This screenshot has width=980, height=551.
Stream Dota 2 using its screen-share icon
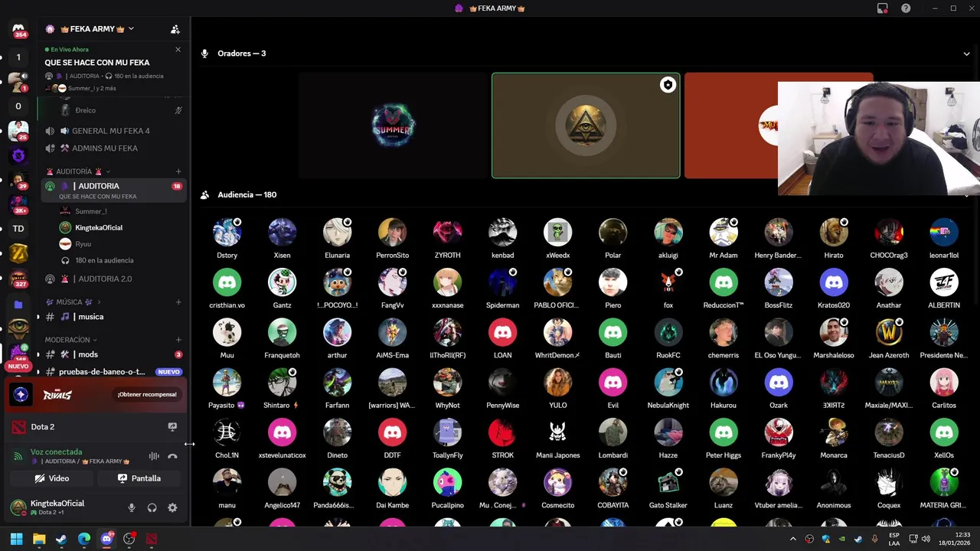pyautogui.click(x=172, y=427)
